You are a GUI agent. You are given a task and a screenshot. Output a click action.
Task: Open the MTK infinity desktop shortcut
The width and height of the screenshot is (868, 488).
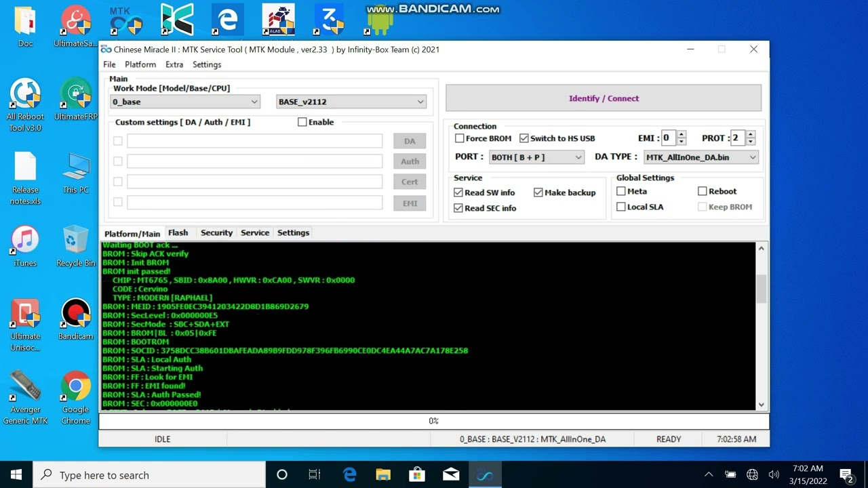point(127,20)
